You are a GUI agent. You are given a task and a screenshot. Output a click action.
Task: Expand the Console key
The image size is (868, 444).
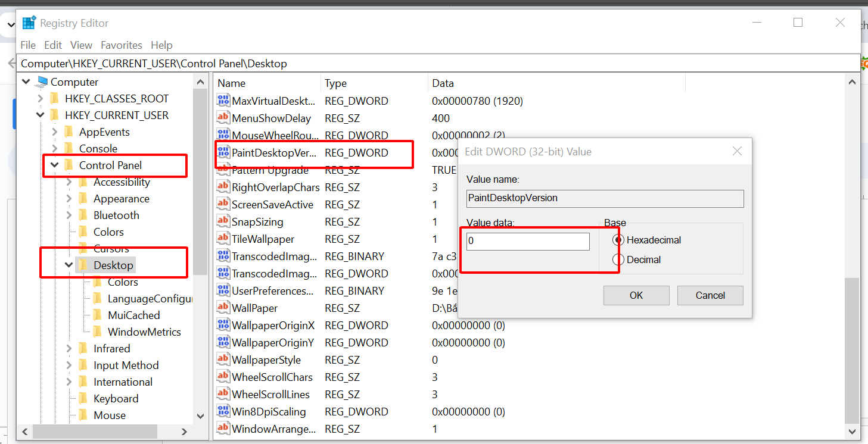click(x=54, y=149)
